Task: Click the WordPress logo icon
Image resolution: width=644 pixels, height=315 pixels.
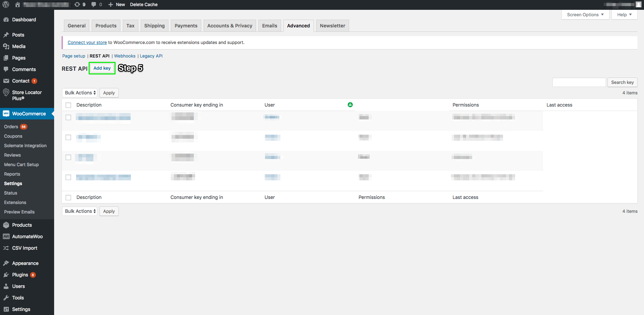Action: tap(6, 4)
